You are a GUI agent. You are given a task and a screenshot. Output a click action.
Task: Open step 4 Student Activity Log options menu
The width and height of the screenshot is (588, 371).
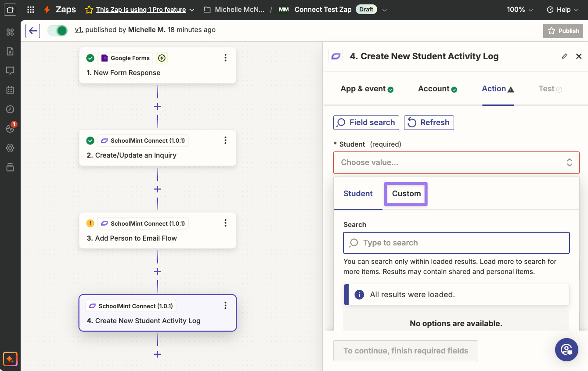coord(225,306)
